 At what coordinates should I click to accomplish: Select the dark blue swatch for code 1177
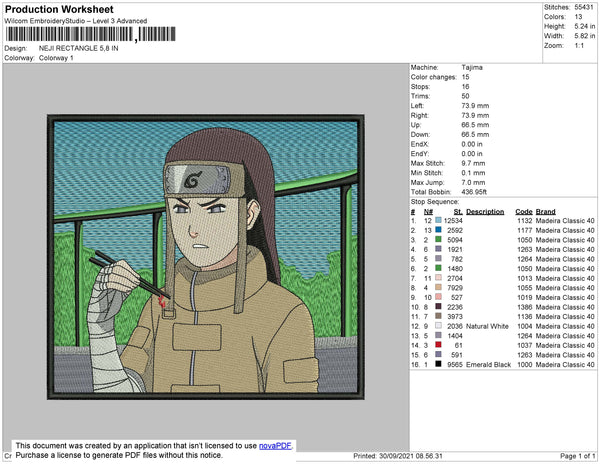tap(438, 230)
